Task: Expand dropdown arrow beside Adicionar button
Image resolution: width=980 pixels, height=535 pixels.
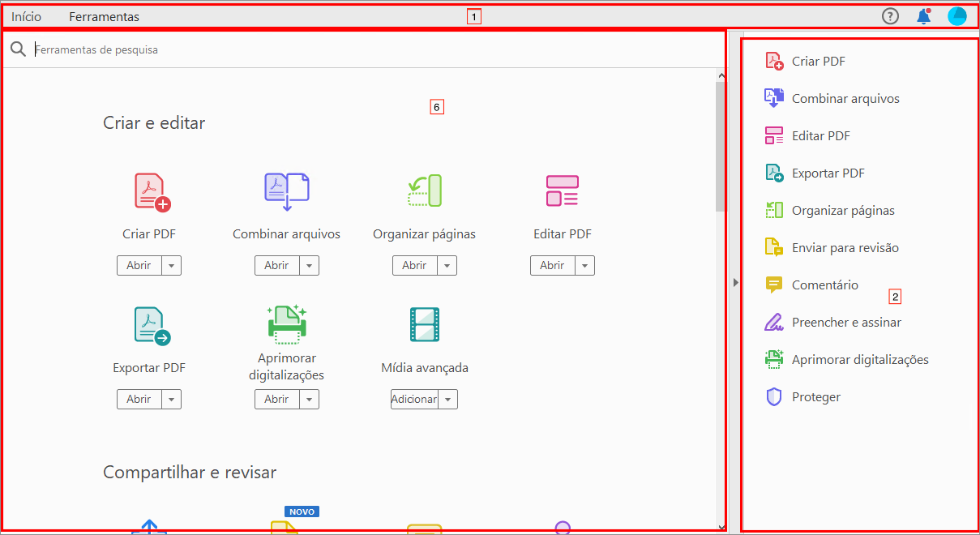Action: pyautogui.click(x=448, y=399)
